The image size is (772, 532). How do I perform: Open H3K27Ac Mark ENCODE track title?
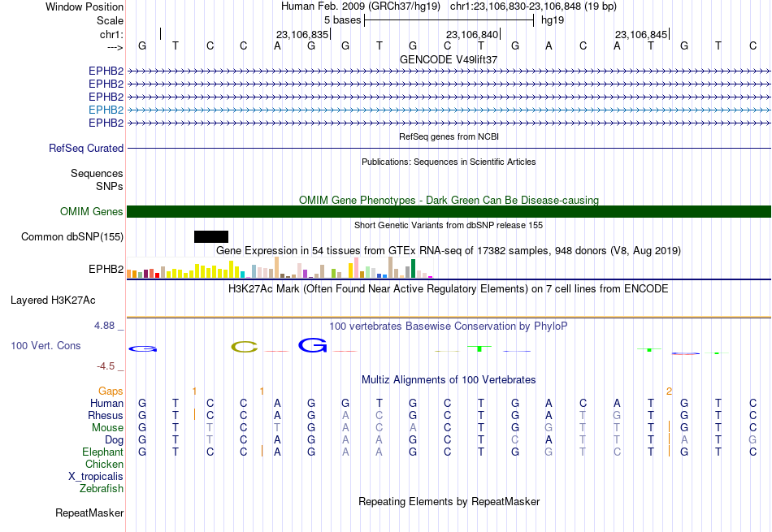449,289
